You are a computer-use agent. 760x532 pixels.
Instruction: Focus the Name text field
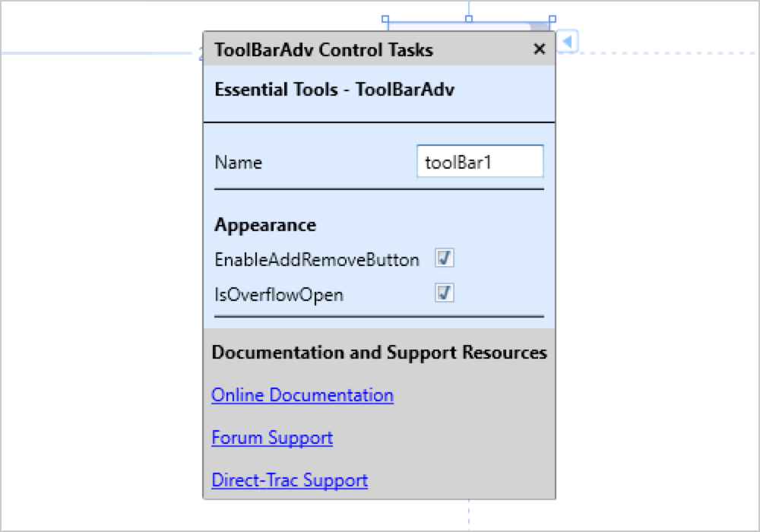click(x=480, y=162)
